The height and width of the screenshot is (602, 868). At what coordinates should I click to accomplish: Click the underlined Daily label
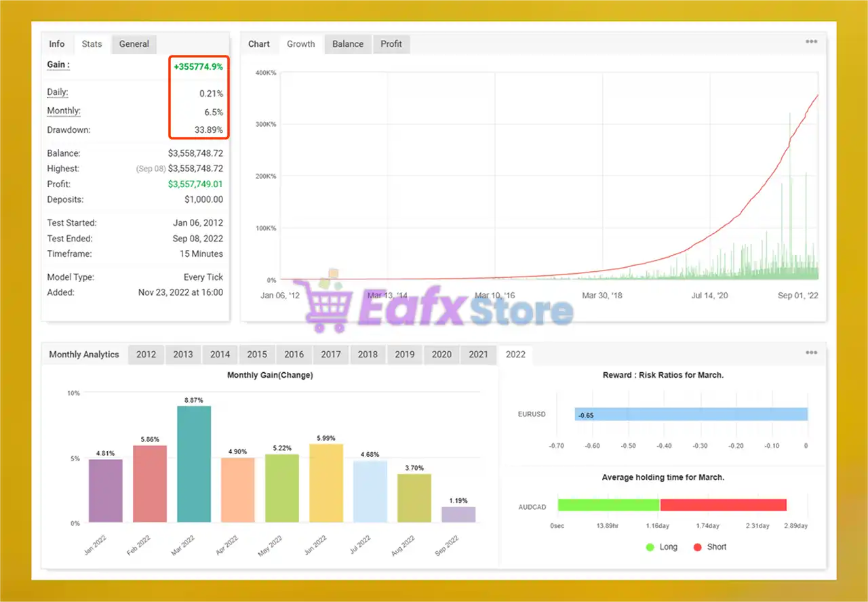(x=58, y=92)
